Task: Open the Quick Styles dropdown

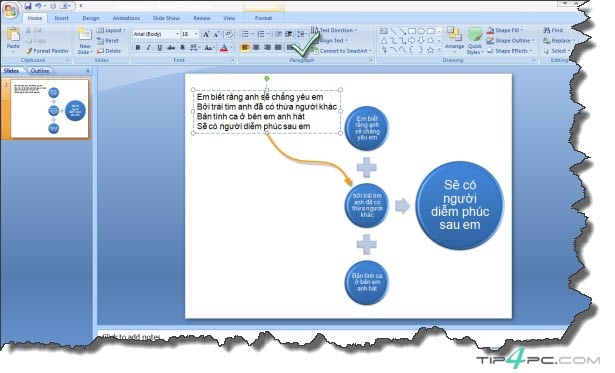Action: click(475, 40)
